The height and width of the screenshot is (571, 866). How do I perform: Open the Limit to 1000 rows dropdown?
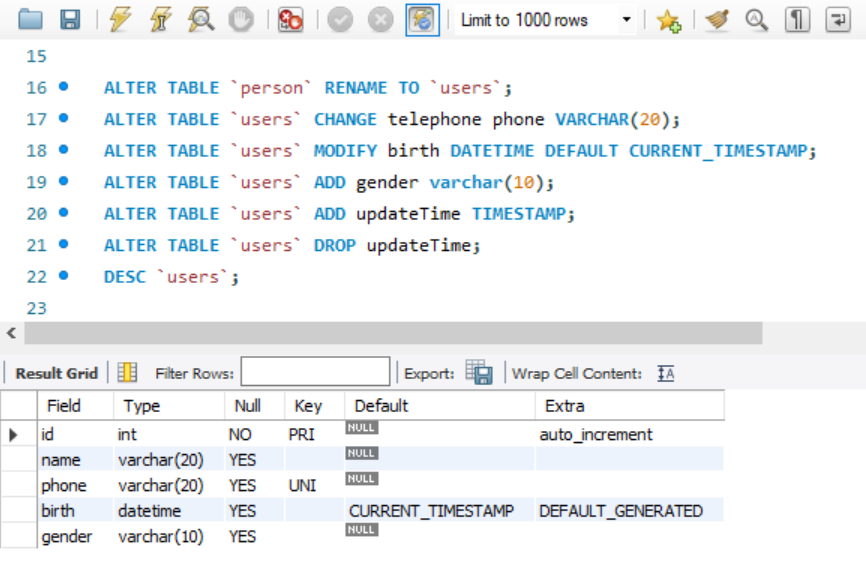pyautogui.click(x=545, y=20)
